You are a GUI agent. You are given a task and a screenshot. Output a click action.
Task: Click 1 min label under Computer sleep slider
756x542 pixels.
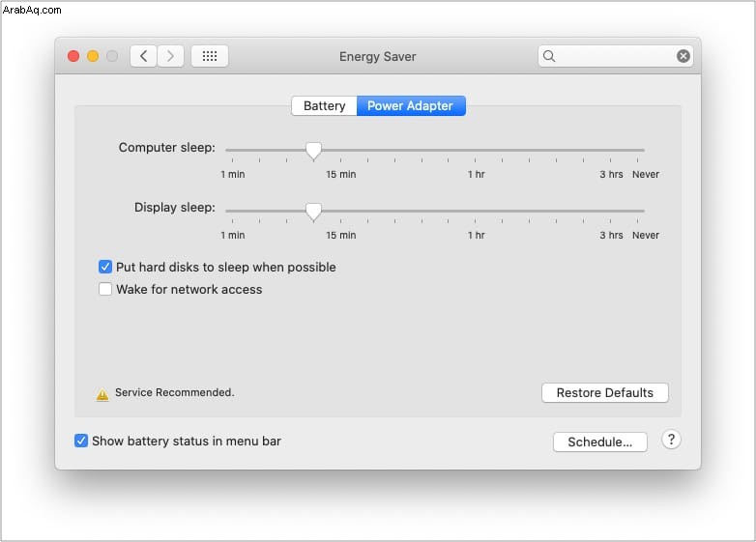(x=233, y=175)
